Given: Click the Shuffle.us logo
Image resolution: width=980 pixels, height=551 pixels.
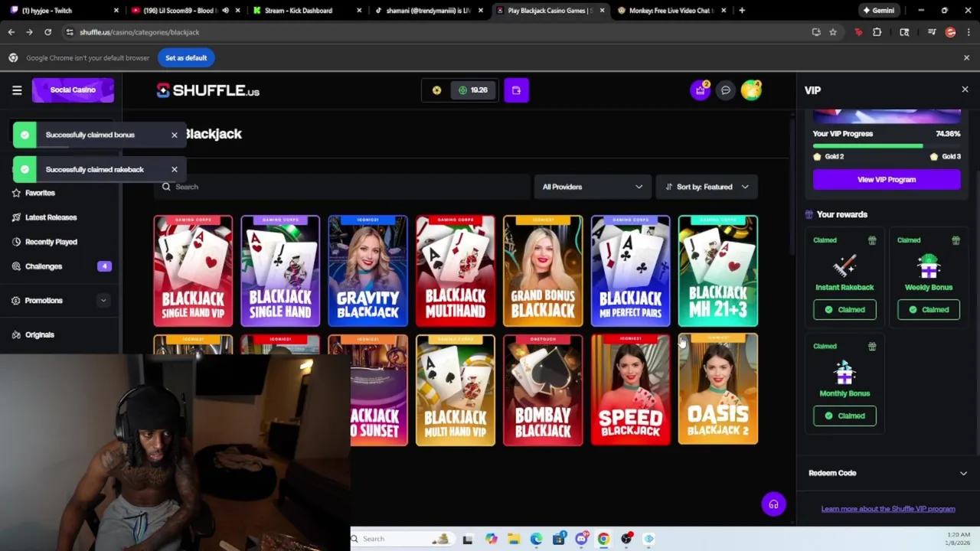Looking at the screenshot, I should tap(208, 90).
